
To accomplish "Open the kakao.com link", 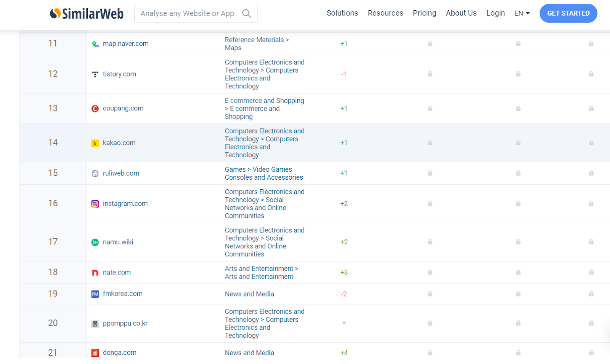I will [x=119, y=143].
